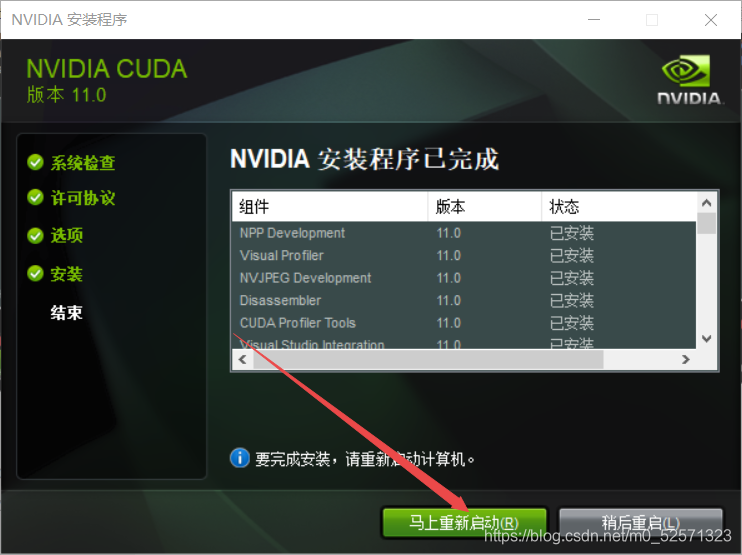The height and width of the screenshot is (555, 742).
Task: Select the NPP Development row
Action: click(464, 233)
